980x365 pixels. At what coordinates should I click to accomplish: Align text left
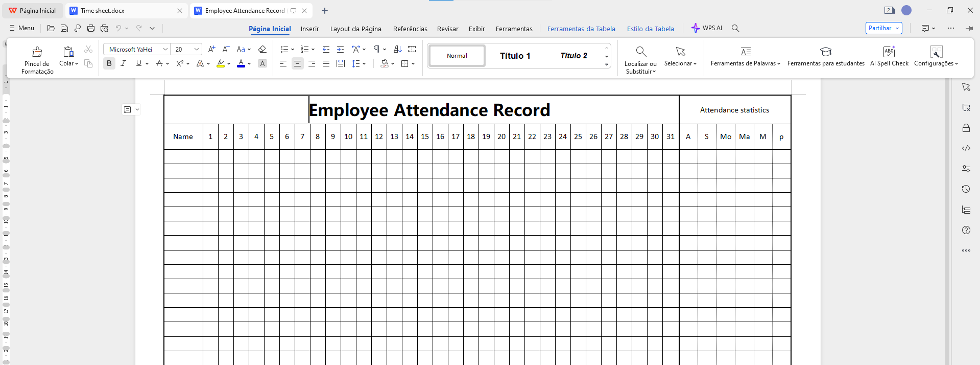(x=283, y=63)
